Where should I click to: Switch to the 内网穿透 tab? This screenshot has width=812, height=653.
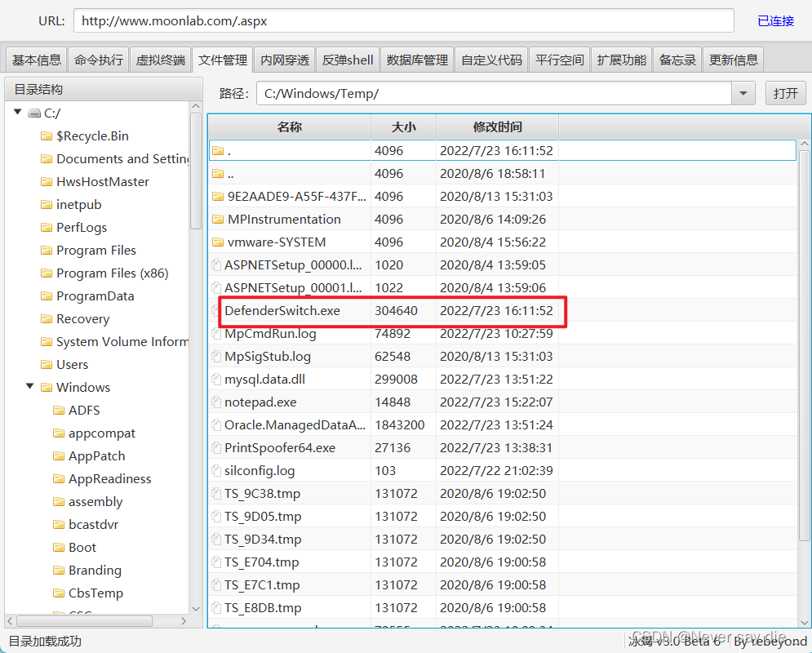pyautogui.click(x=285, y=60)
